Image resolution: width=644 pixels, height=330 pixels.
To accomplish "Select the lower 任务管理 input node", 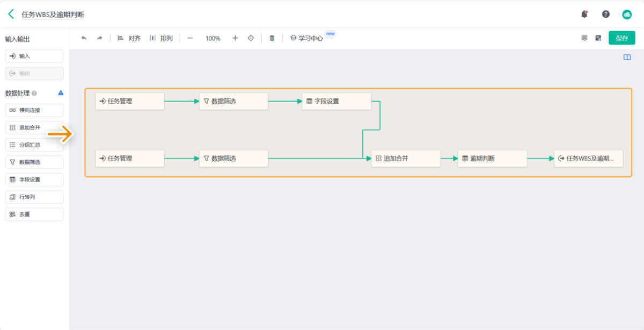I will point(130,159).
